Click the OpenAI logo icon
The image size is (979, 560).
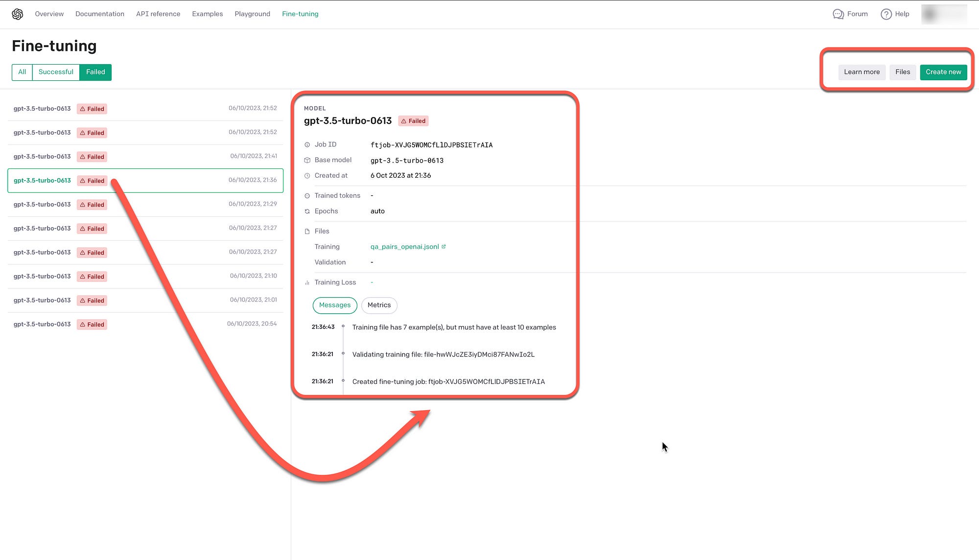[x=18, y=14]
